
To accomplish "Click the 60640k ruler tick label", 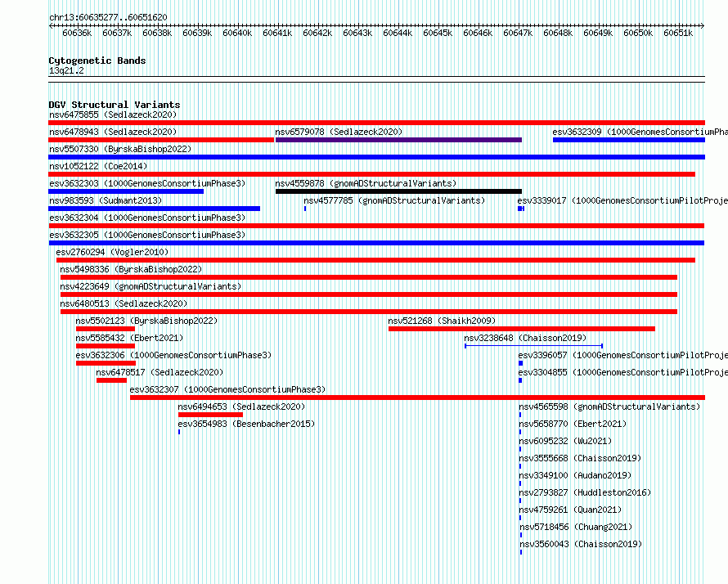I will point(237,33).
